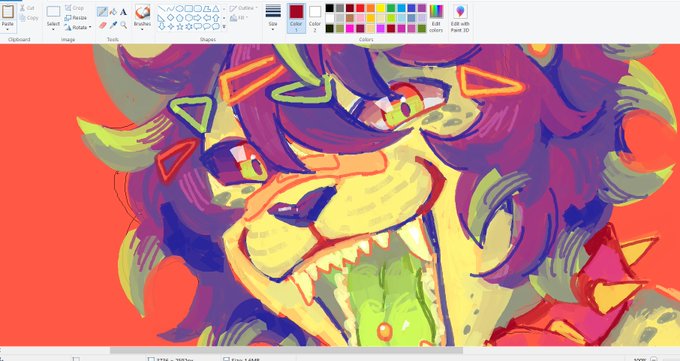Click the Paste clipboard icon
680x361 pixels.
click(x=7, y=12)
